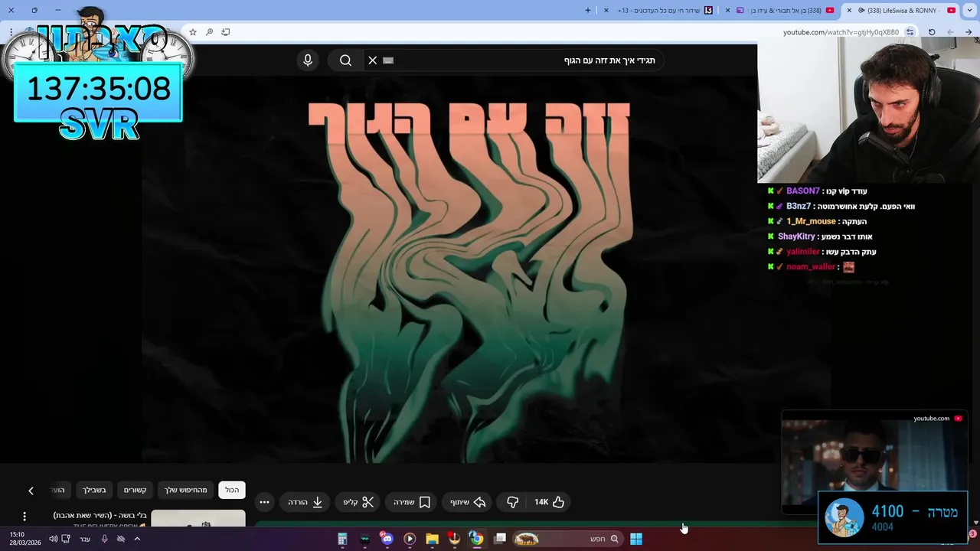980x551 pixels.
Task: Switch input language עבר in tray
Action: click(x=85, y=539)
